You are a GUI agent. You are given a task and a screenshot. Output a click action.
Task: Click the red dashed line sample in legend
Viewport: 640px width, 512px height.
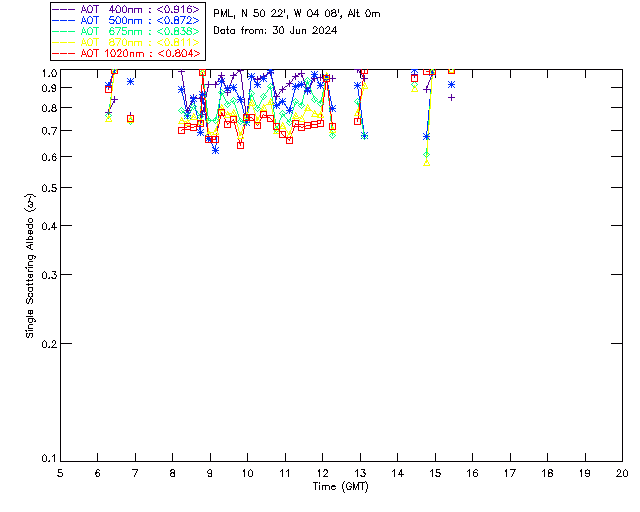65,53
